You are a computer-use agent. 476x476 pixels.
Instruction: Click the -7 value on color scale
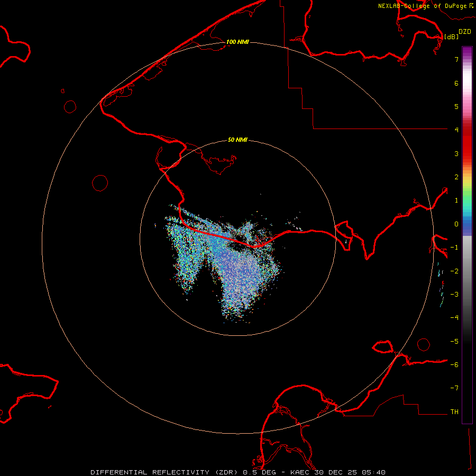(454, 388)
